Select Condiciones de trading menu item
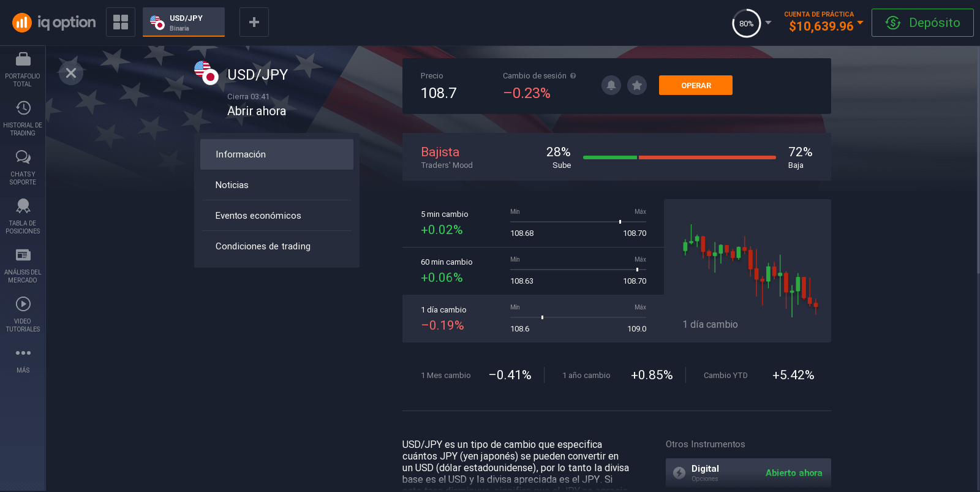 tap(277, 246)
